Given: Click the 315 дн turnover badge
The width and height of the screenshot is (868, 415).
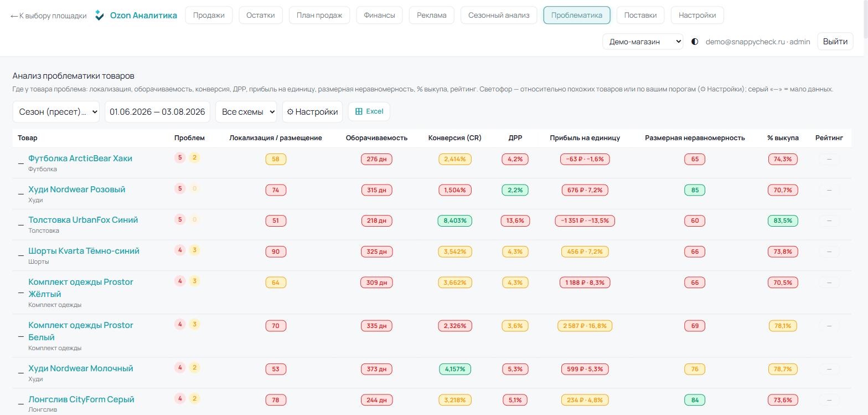Looking at the screenshot, I should (x=376, y=190).
